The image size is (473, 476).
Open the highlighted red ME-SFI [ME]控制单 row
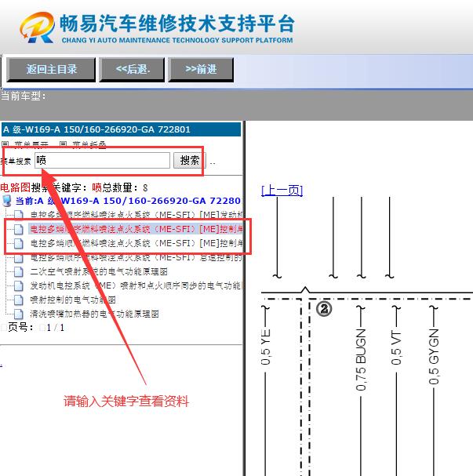pyautogui.click(x=136, y=229)
